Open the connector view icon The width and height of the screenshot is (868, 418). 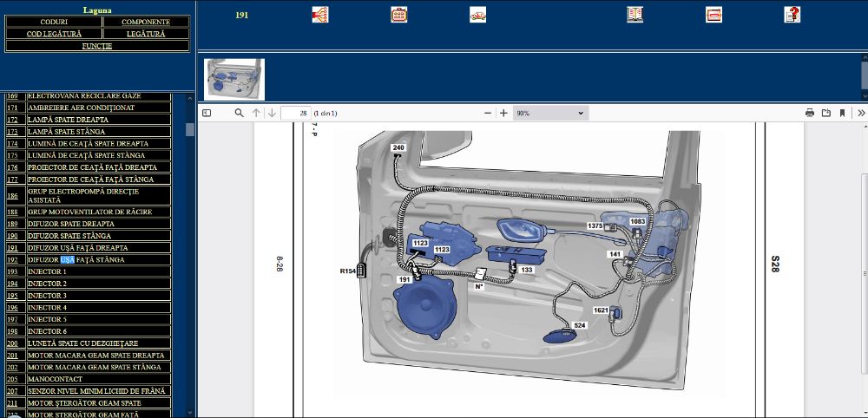point(399,15)
